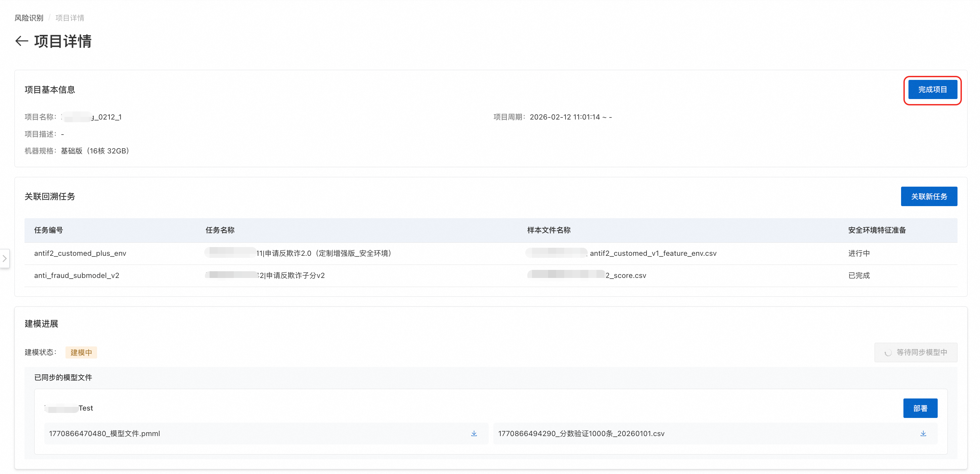The height and width of the screenshot is (474, 980).
Task: Click the 项目详情 breadcrumb item
Action: pyautogui.click(x=70, y=18)
